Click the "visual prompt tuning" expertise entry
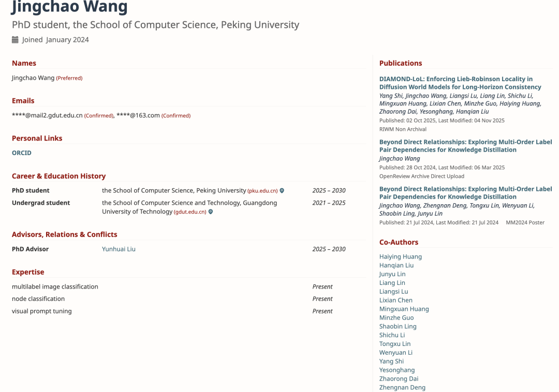 [x=42, y=311]
